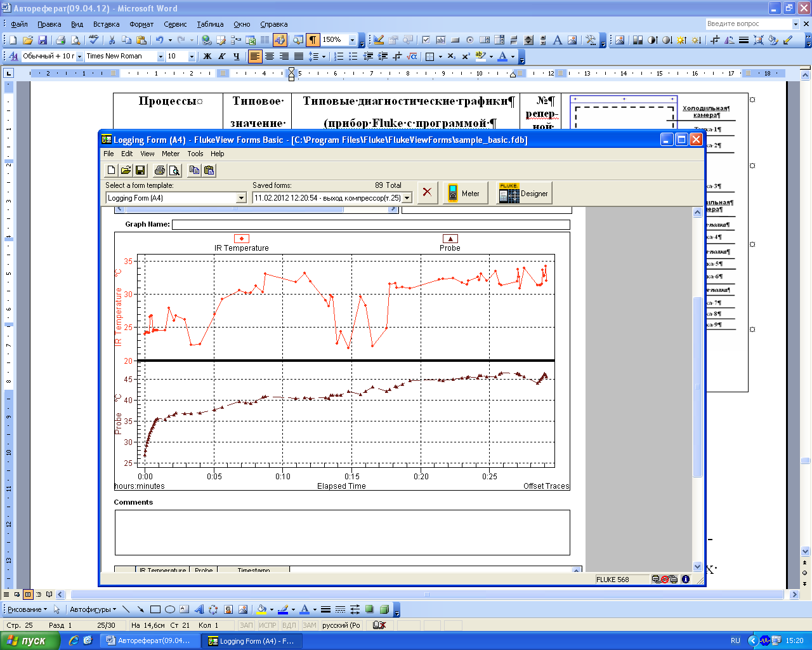Screen dimensions: 812x650
Task: Apply font color A in Formatting toolbar
Action: pos(502,56)
